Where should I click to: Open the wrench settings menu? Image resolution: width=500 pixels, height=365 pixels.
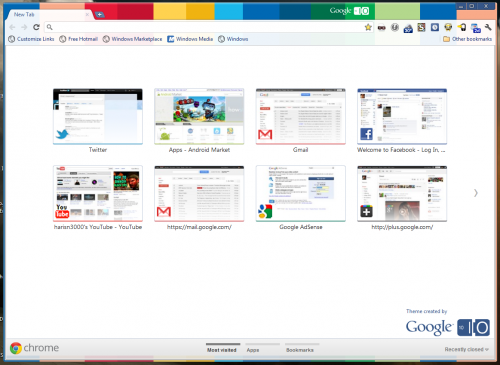[x=488, y=27]
